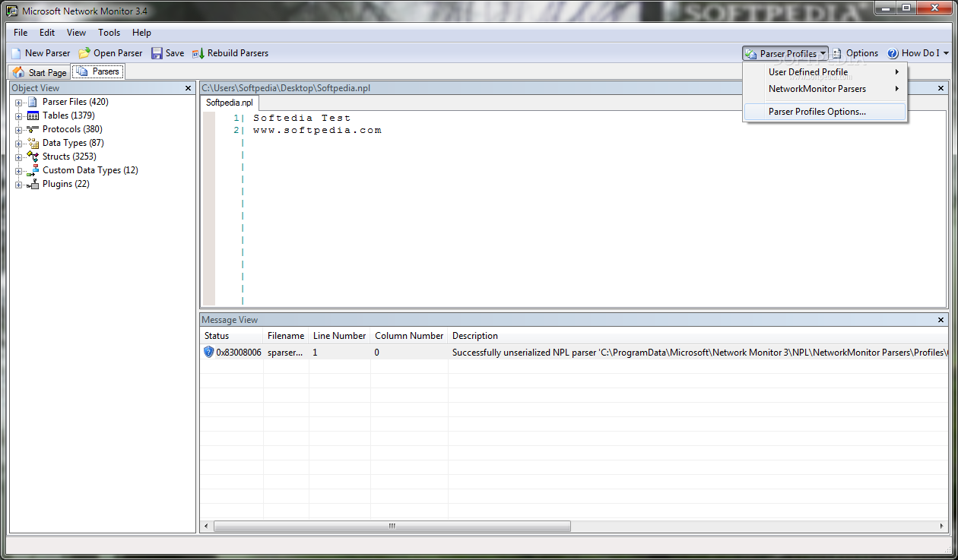Choose Parser Profiles Options menu entry
958x560 pixels.
pos(825,112)
